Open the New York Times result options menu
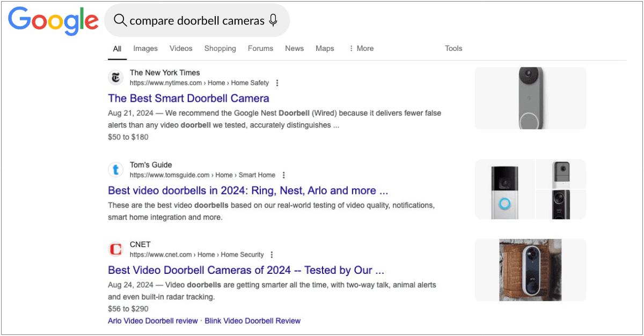This screenshot has height=336, width=644. click(x=277, y=83)
